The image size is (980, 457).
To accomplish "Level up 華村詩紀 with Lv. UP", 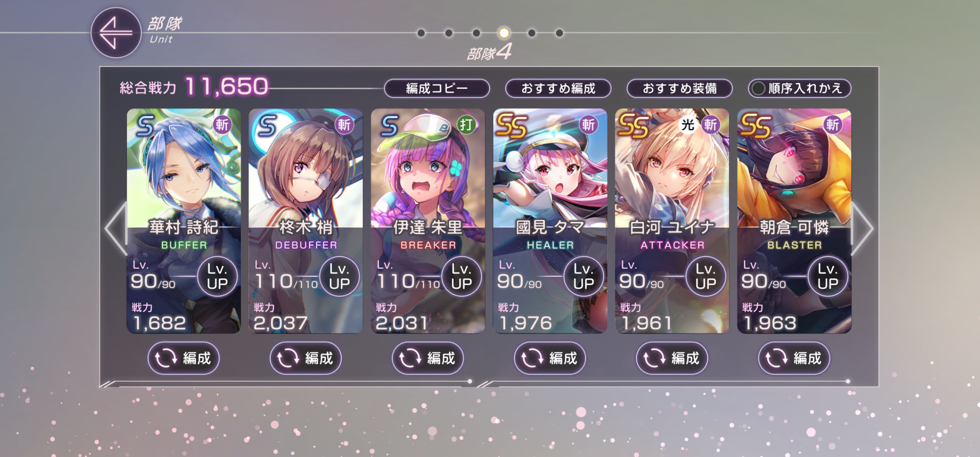I will pyautogui.click(x=217, y=276).
